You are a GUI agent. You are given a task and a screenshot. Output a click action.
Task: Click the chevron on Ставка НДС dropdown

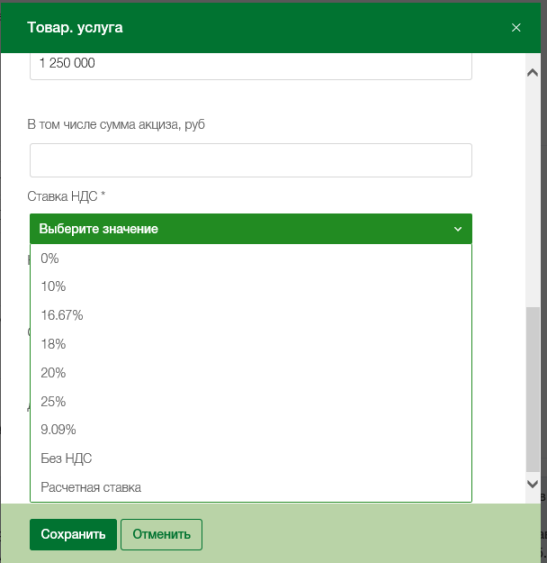coord(458,229)
